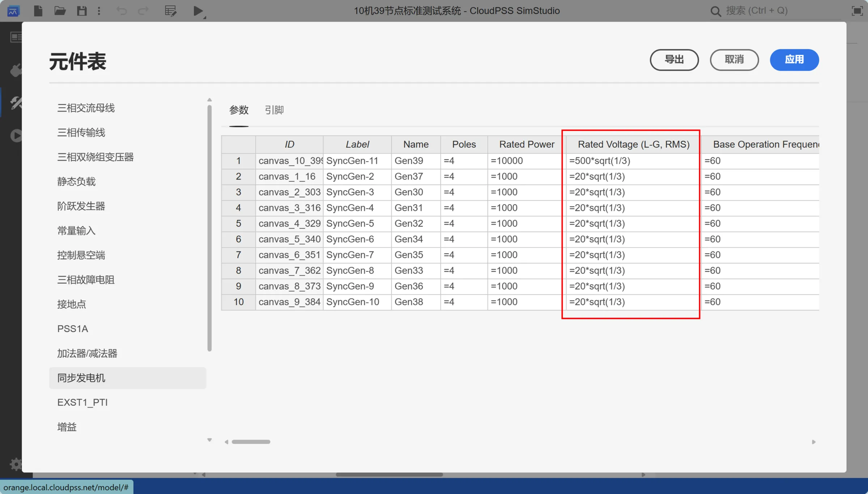The height and width of the screenshot is (494, 868).
Task: Click the 应用 apply button
Action: 794,60
